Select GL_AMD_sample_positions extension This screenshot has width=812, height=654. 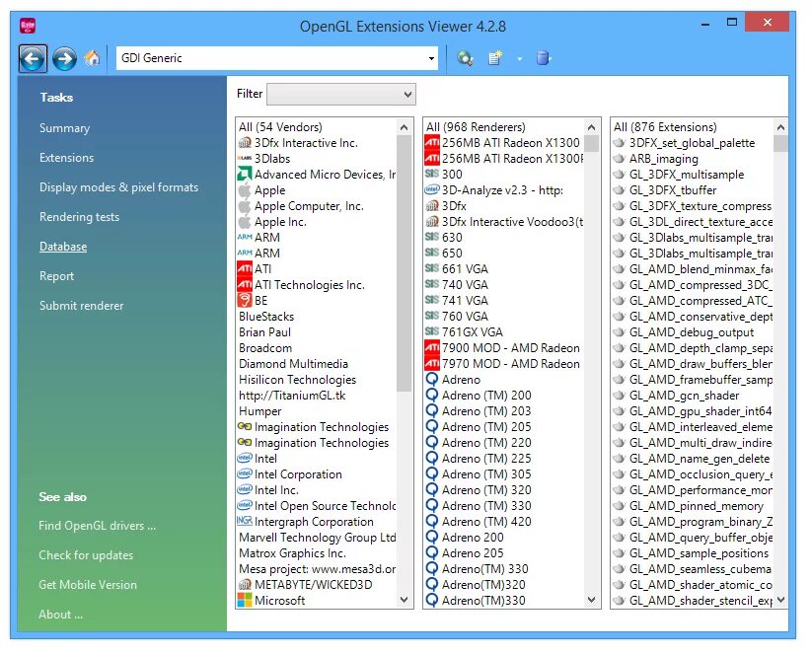tap(699, 553)
